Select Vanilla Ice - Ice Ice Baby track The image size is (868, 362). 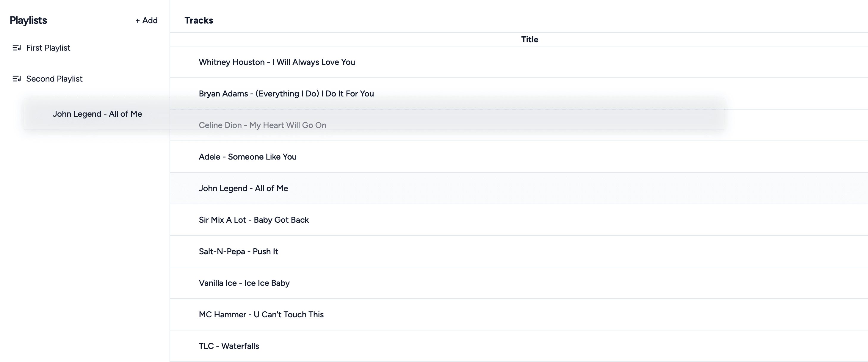(244, 283)
